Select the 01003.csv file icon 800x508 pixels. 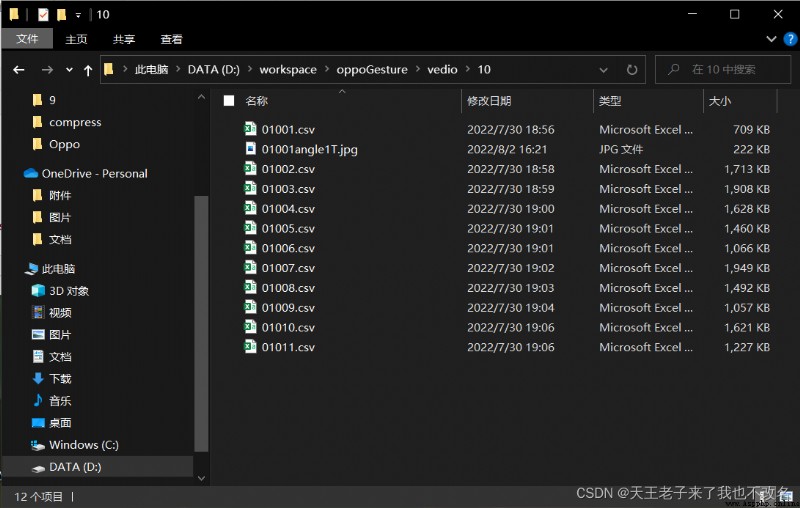[250, 188]
